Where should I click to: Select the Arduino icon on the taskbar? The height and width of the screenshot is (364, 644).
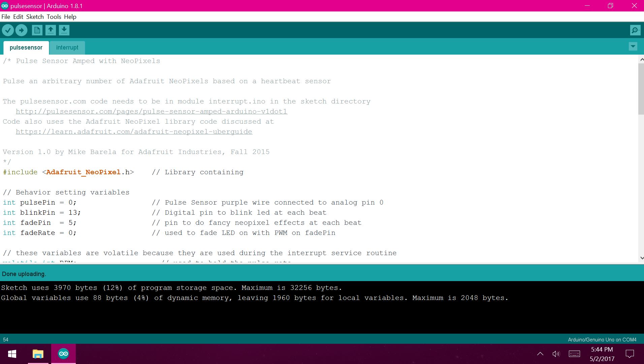tap(63, 354)
